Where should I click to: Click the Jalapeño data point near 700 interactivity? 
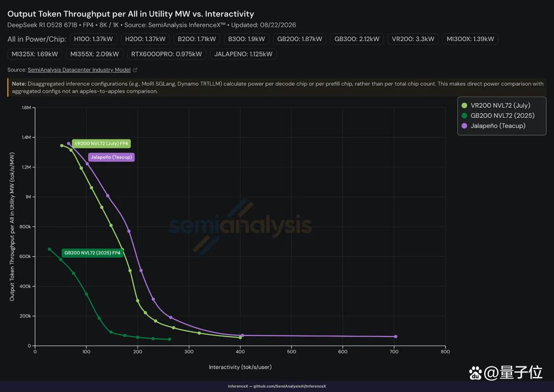tap(395, 337)
